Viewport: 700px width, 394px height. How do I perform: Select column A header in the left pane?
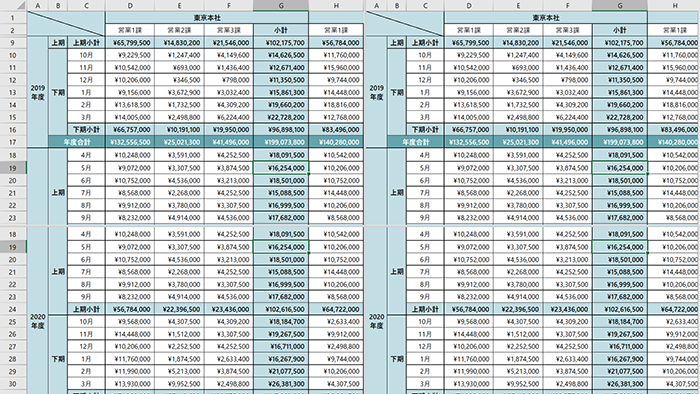tap(38, 5)
